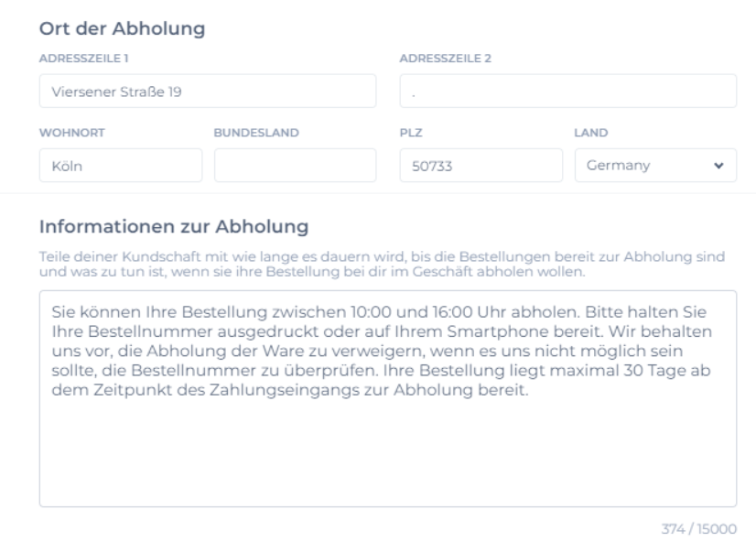Focus the PLZ field showing 50733
Screen dimensions: 756x542
481,166
